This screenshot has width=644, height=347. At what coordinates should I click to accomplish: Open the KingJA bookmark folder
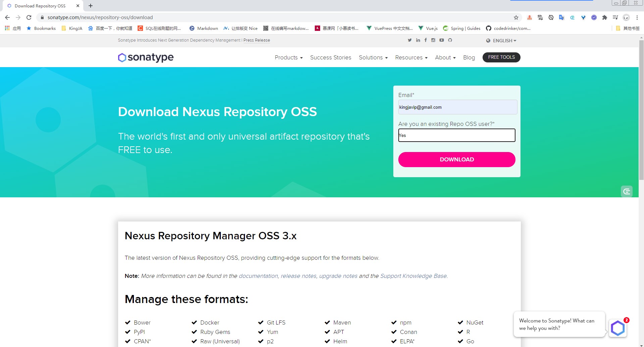[72, 29]
